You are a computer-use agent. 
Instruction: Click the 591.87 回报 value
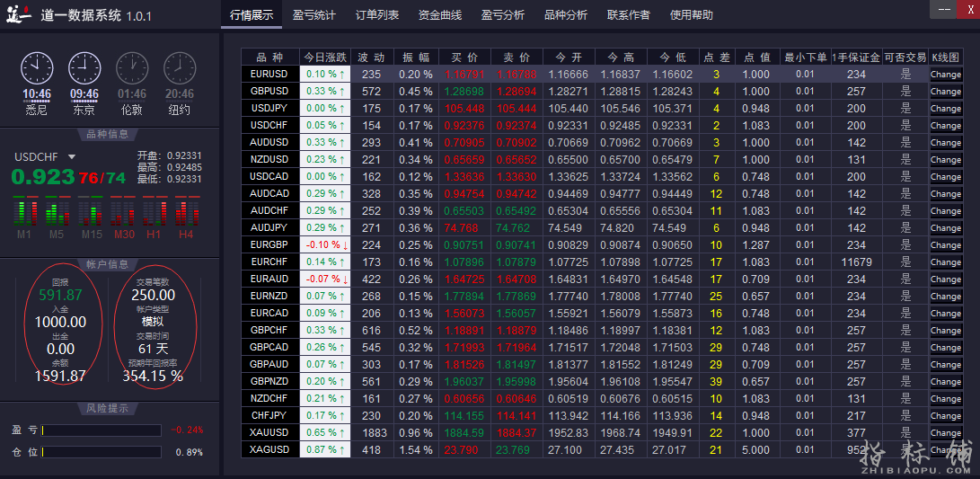tap(60, 295)
